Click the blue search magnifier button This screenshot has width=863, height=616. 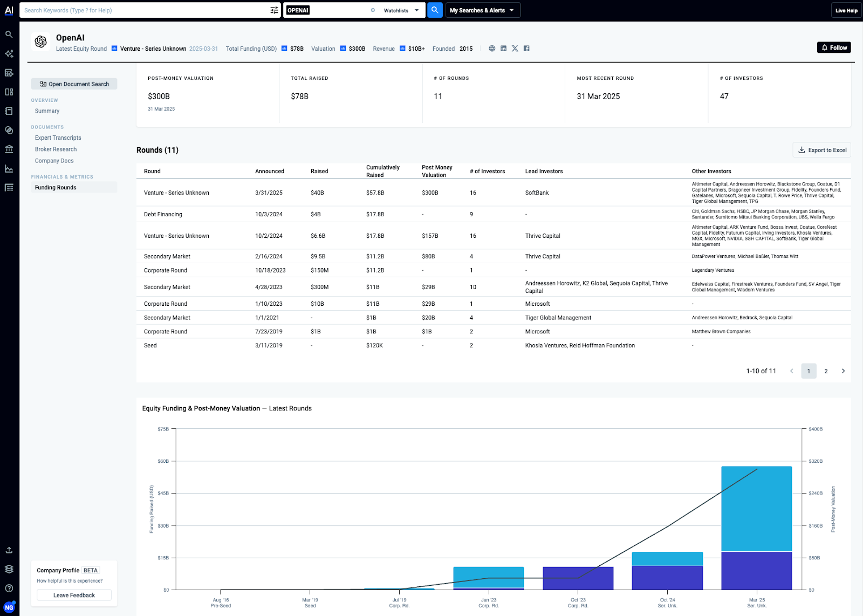pos(435,10)
